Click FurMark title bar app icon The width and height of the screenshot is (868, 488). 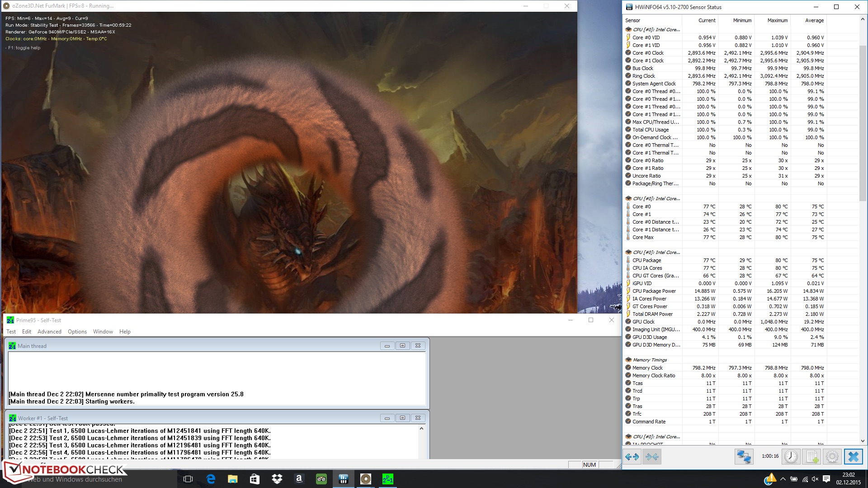tap(6, 6)
